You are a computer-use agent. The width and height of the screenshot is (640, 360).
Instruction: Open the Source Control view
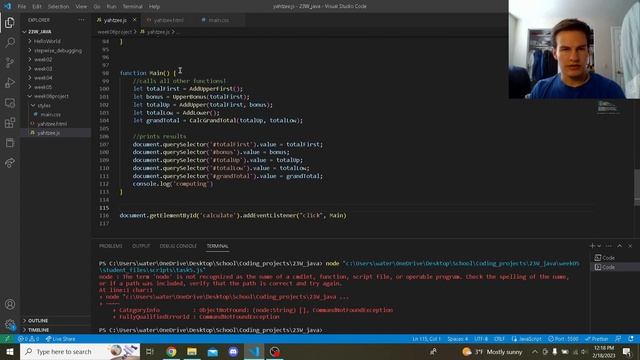[10, 62]
